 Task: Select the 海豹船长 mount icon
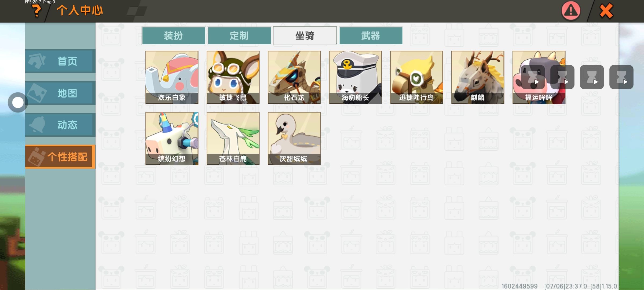click(x=356, y=77)
